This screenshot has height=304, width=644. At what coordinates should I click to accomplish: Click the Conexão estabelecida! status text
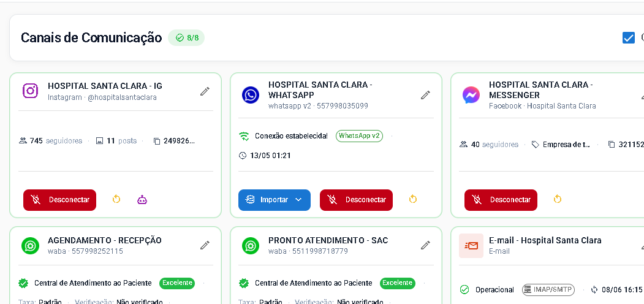click(x=291, y=136)
